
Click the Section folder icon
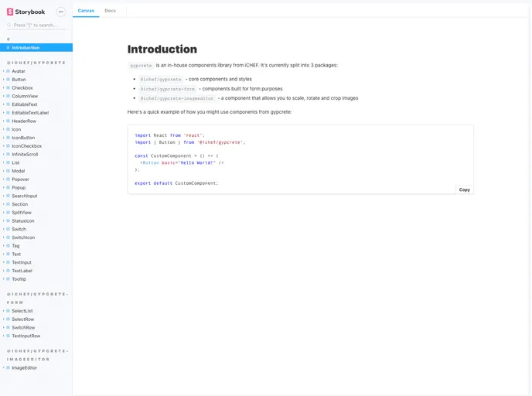point(9,204)
